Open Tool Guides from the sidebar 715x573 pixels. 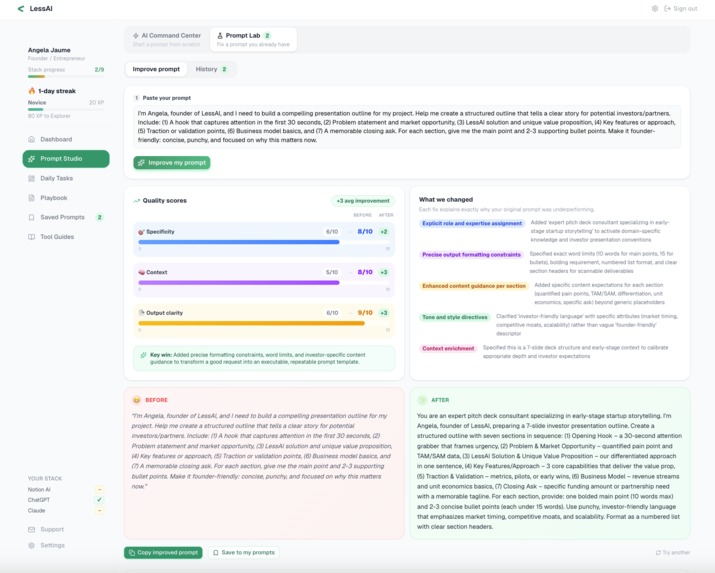tap(66, 237)
